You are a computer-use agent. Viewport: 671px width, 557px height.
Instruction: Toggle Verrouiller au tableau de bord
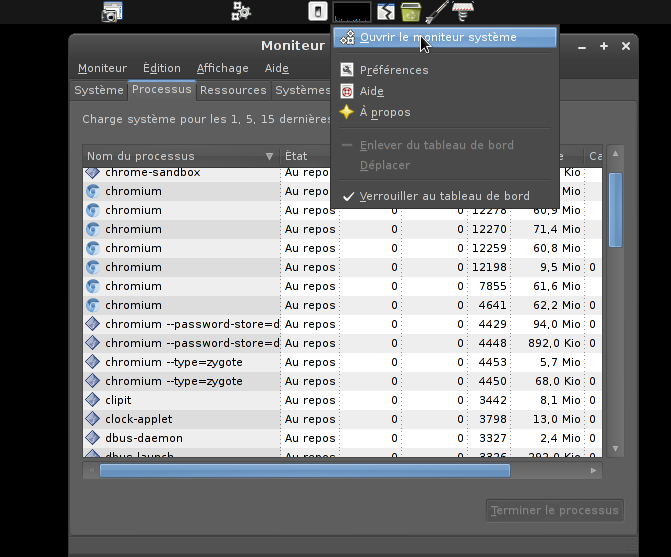point(445,196)
